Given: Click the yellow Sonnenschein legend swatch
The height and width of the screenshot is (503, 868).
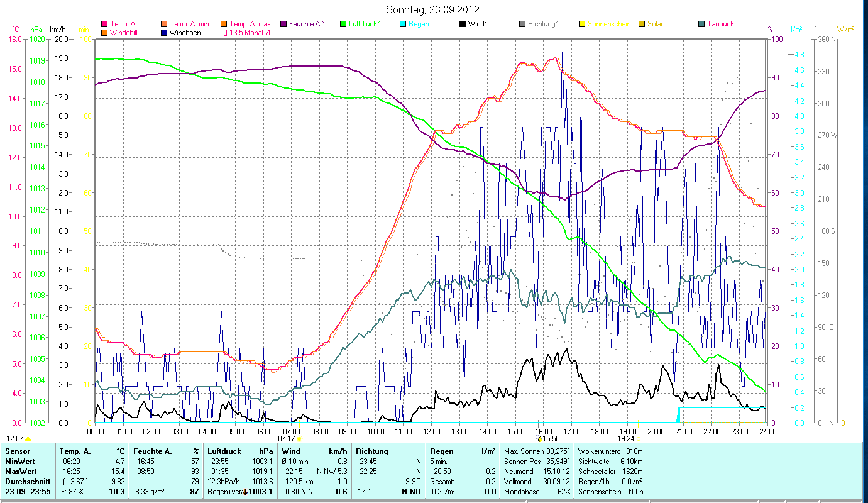Looking at the screenshot, I should 582,24.
